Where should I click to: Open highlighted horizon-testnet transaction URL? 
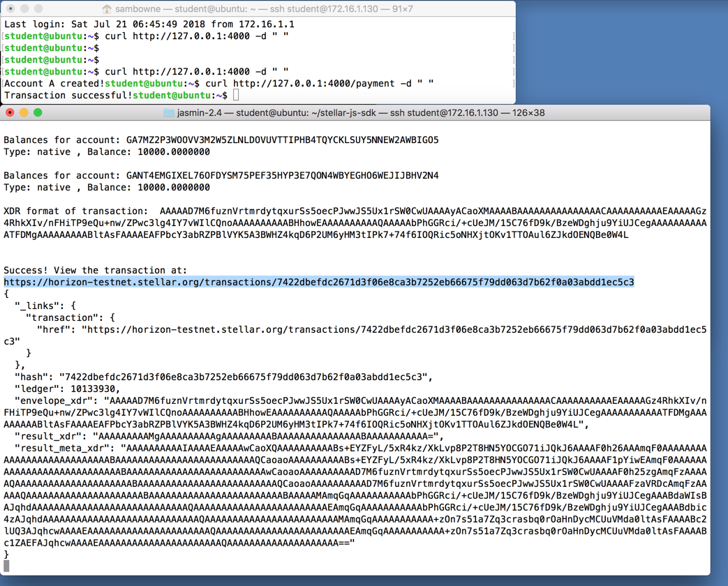click(x=318, y=282)
